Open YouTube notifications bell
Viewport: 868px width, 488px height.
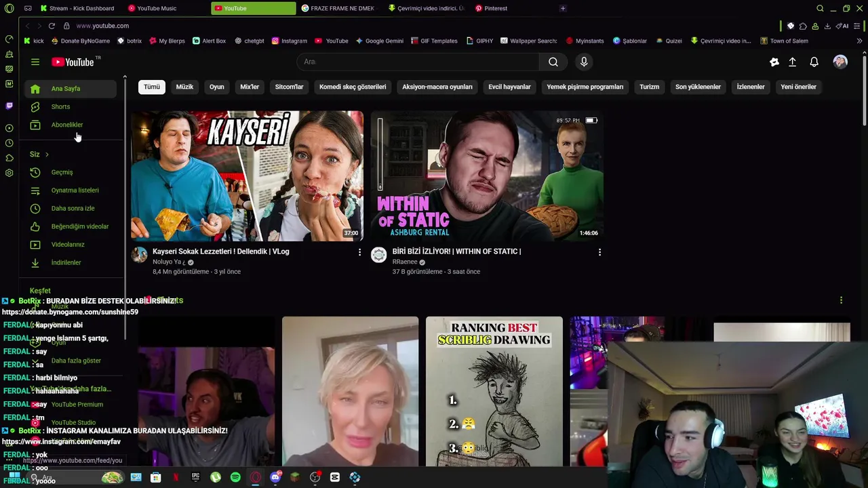(x=814, y=62)
